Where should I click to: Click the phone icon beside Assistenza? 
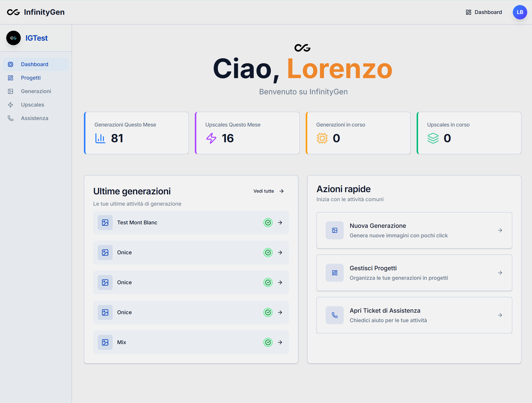10,118
